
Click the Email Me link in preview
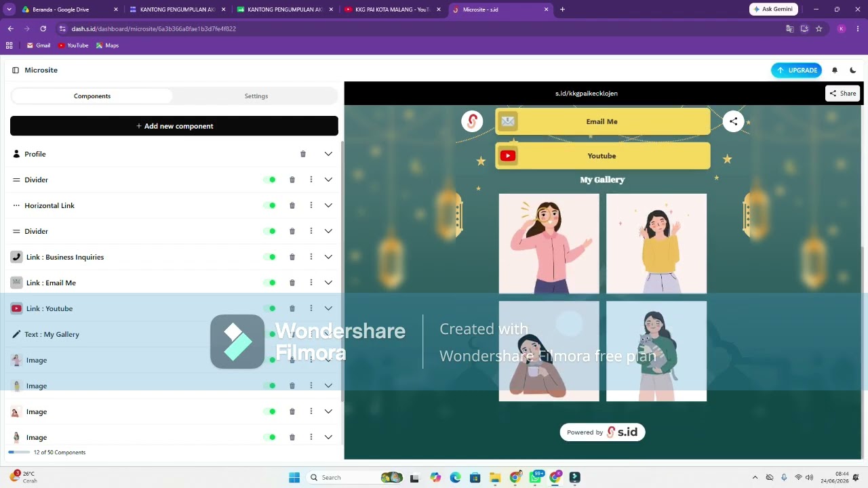603,121
